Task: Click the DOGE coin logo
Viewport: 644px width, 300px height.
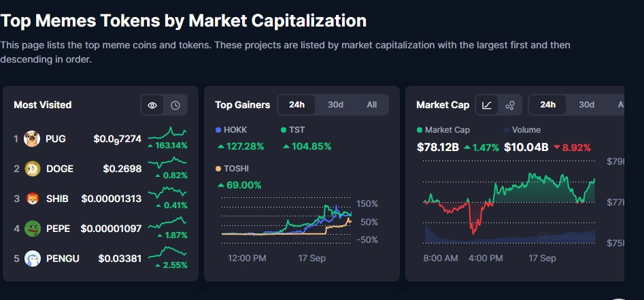Action: click(32, 169)
